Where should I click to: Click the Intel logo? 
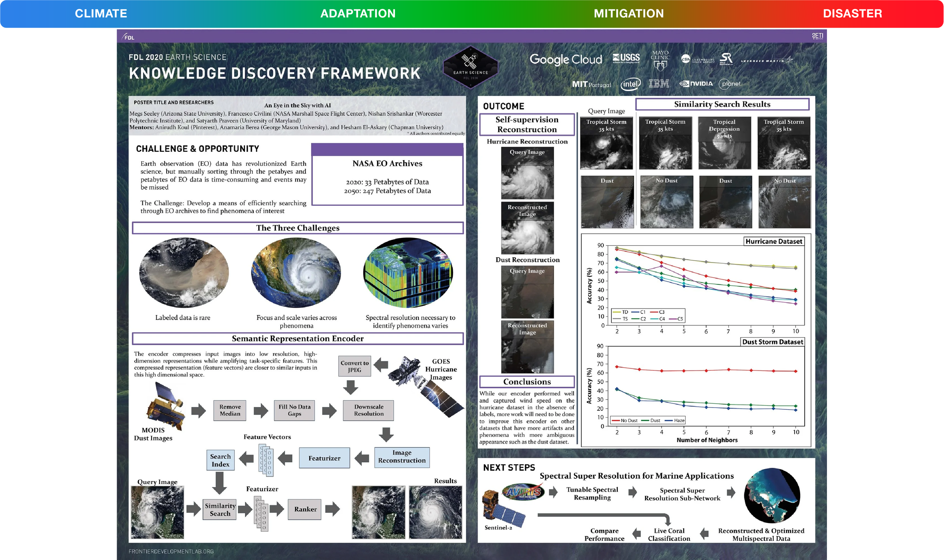coord(631,84)
